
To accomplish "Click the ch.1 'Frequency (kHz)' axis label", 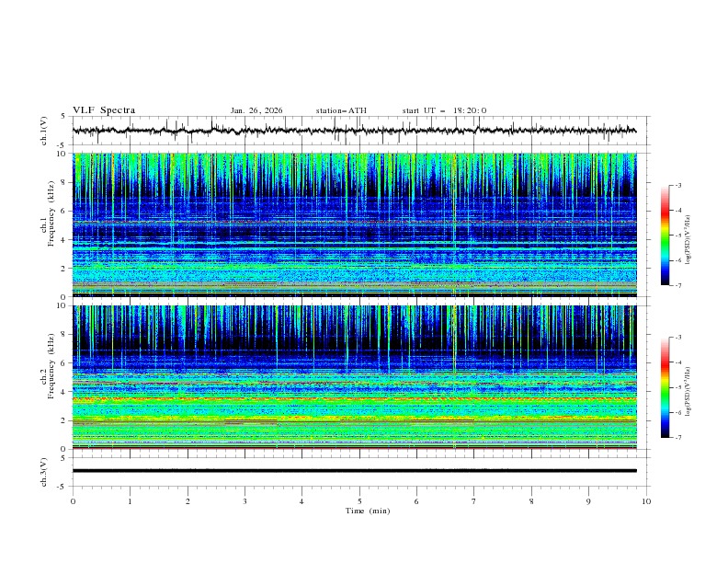I will [51, 213].
